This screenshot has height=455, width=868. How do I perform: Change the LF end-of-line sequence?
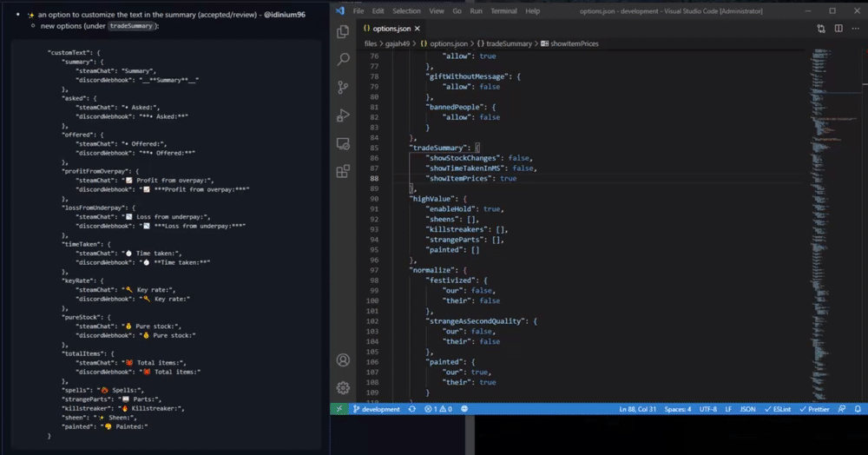click(728, 409)
